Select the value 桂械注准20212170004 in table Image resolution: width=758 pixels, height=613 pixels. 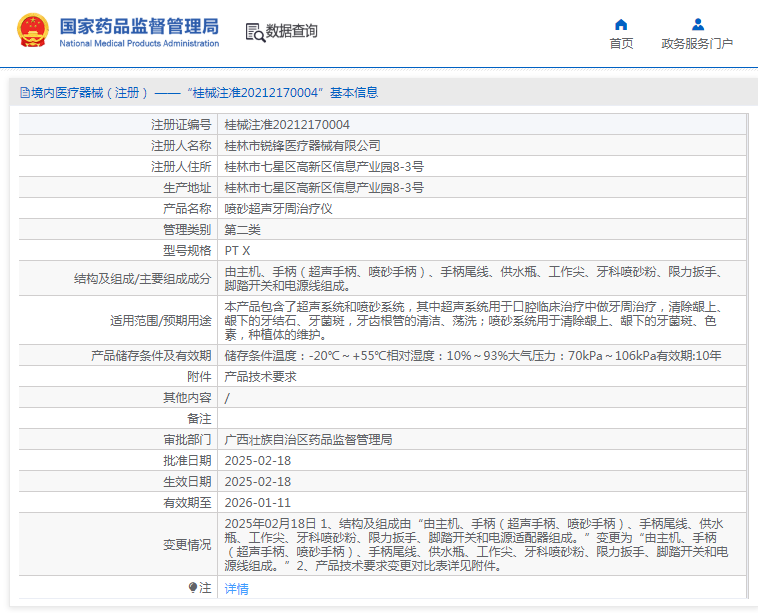point(287,125)
